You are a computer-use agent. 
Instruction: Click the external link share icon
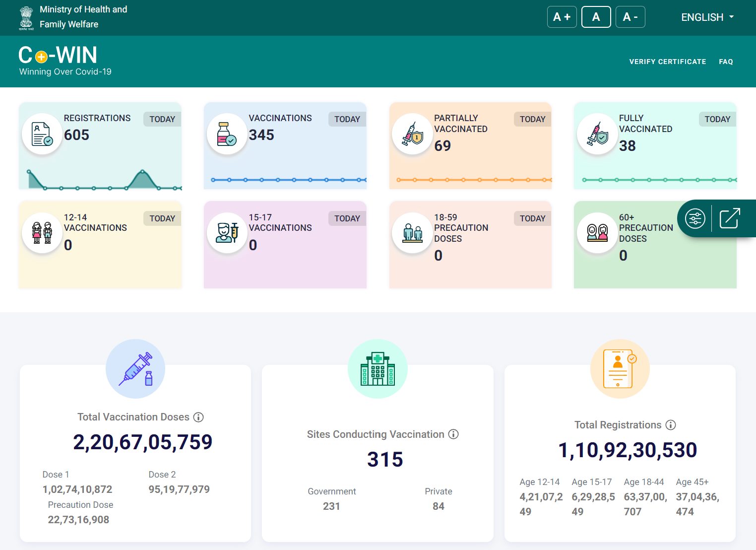pos(730,218)
